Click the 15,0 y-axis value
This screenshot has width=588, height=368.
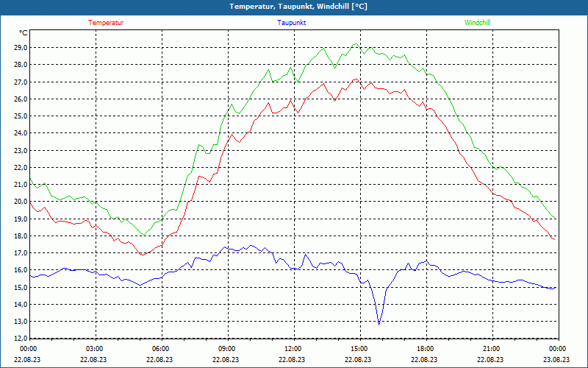21,287
